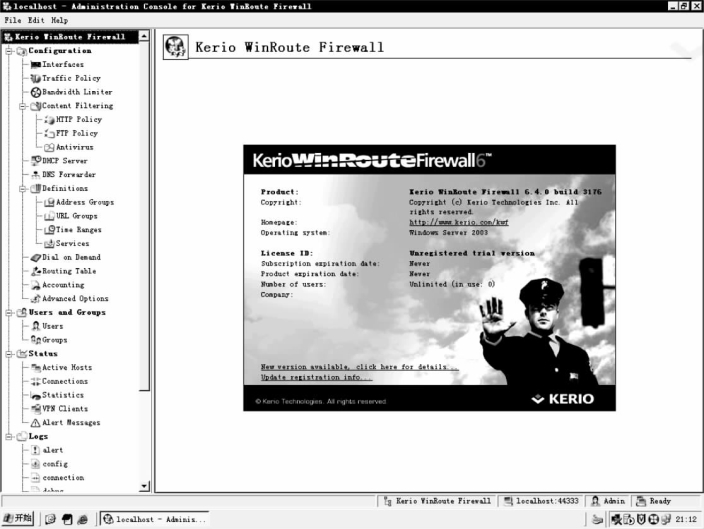Click the tree panel scroll-down arrow
Screen dimensions: 704x529
[144, 486]
